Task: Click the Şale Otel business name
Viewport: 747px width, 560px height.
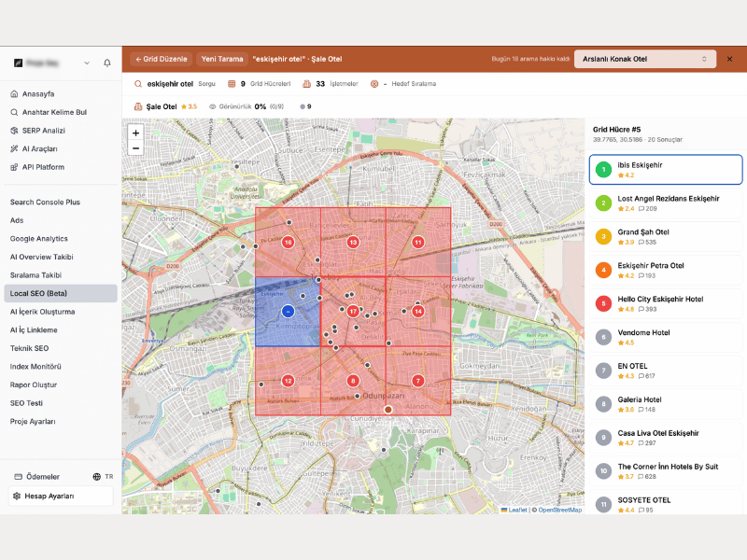Action: pyautogui.click(x=162, y=106)
